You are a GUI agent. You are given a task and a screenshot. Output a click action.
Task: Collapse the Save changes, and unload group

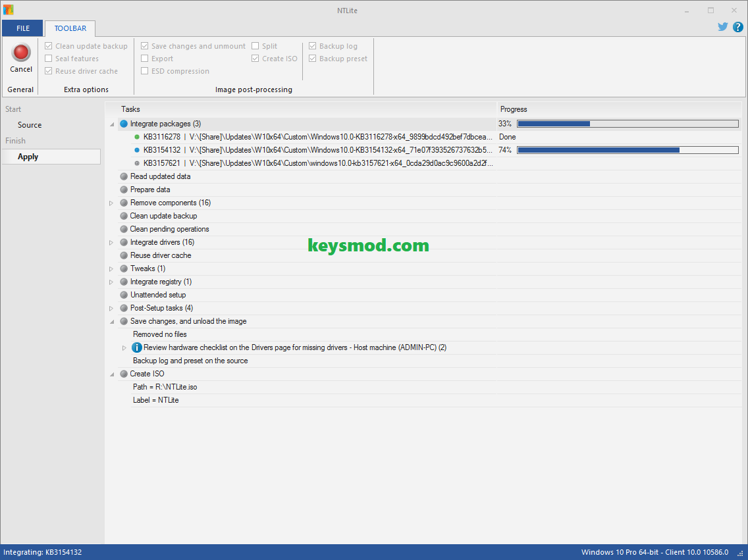pos(112,322)
